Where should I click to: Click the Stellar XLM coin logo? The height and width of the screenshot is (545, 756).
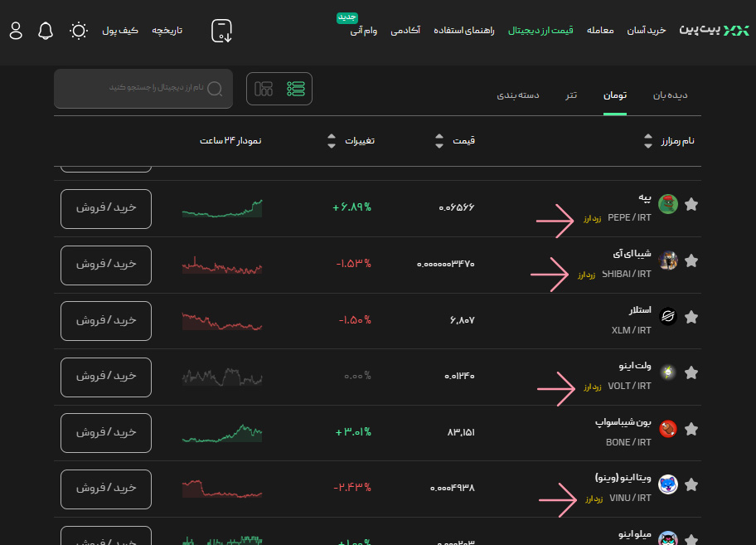[x=668, y=316]
